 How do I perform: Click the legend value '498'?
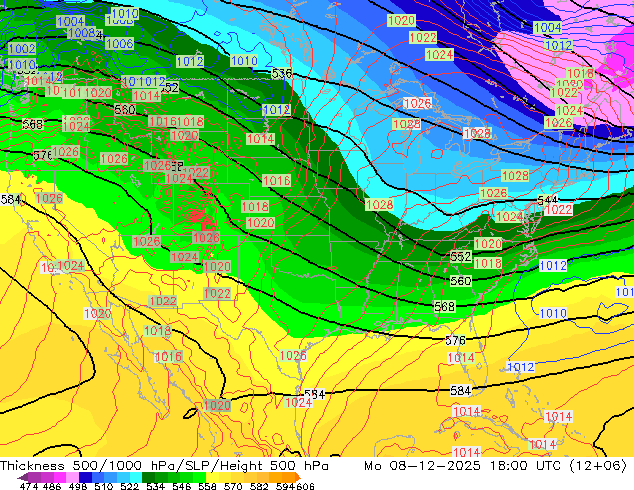click(x=78, y=486)
